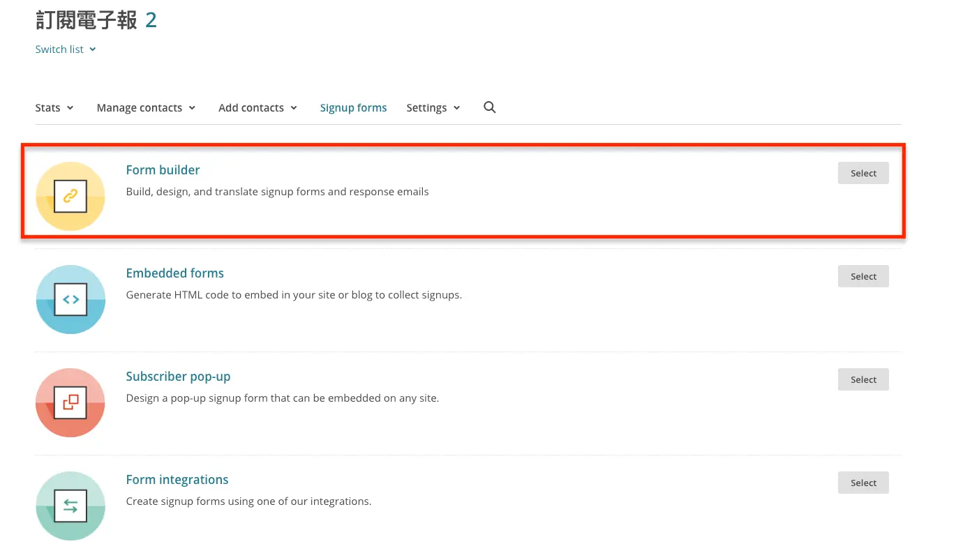The height and width of the screenshot is (560, 963).
Task: Select the Embedded forms option button
Action: click(x=863, y=276)
